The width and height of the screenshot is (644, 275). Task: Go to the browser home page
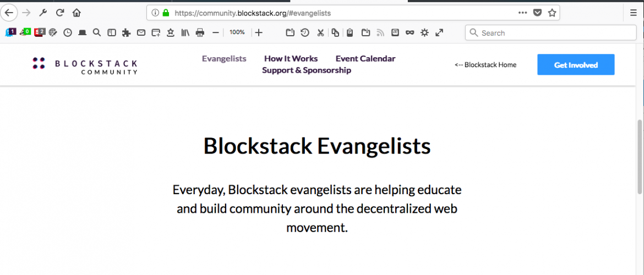pos(77,13)
